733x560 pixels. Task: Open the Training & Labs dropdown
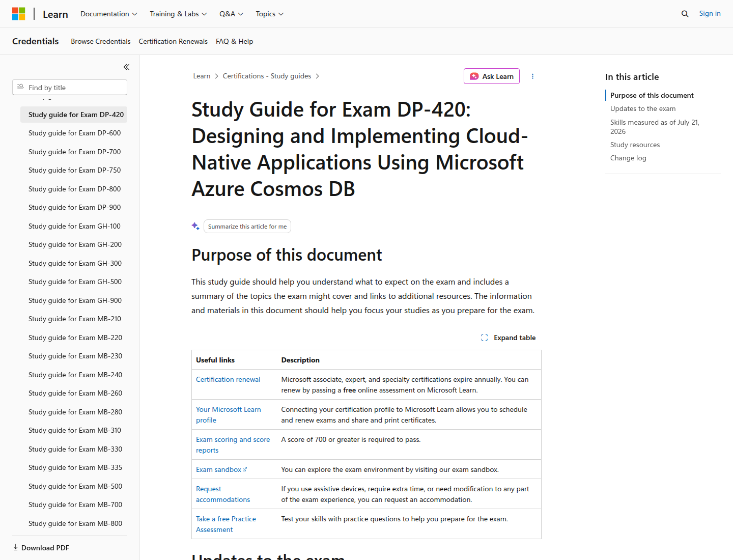coord(178,14)
